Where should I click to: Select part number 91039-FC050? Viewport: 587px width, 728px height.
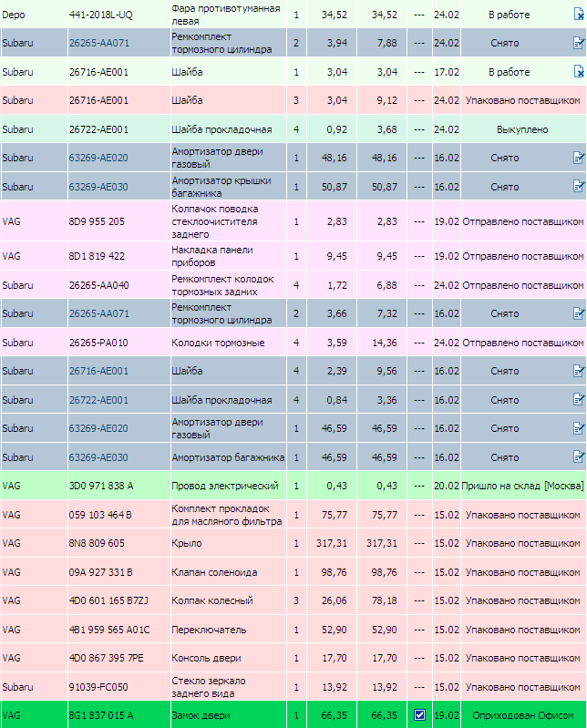(x=98, y=687)
